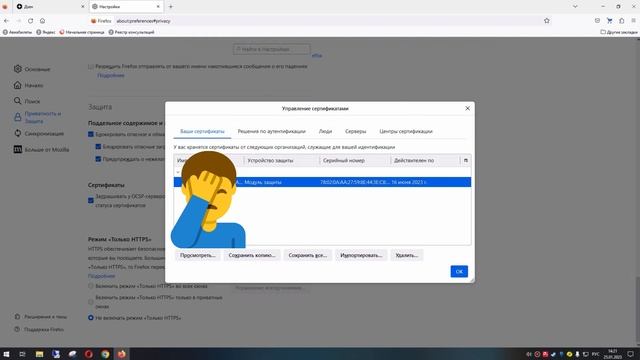This screenshot has height=360, width=640.
Task: Open Google Chrome from the taskbar
Action: click(x=105, y=354)
